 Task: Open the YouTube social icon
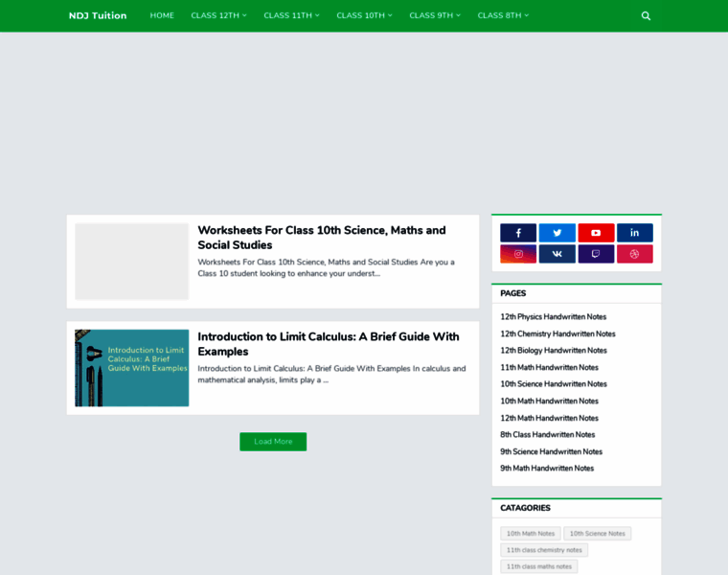click(x=596, y=233)
